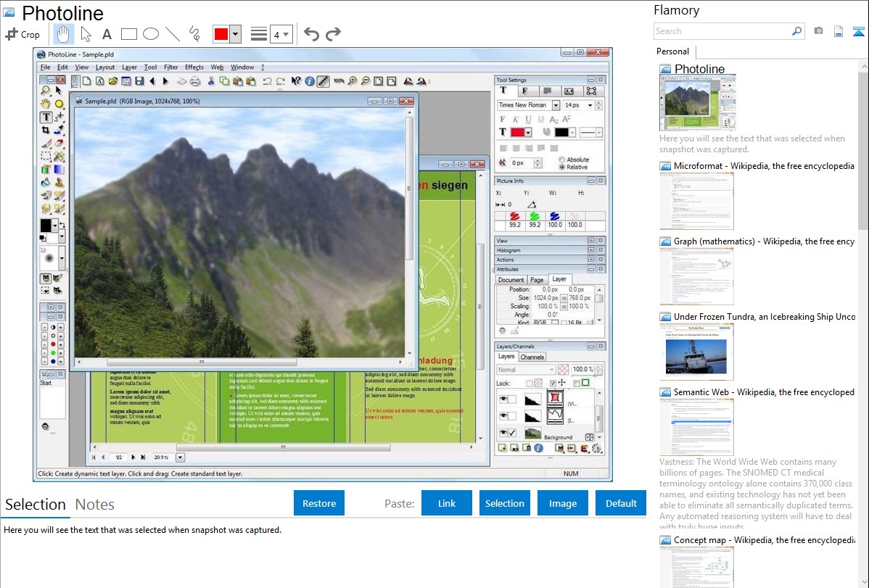This screenshot has height=588, width=869.
Task: Select the PhotoLine Text tool in toolbox
Action: [x=46, y=117]
